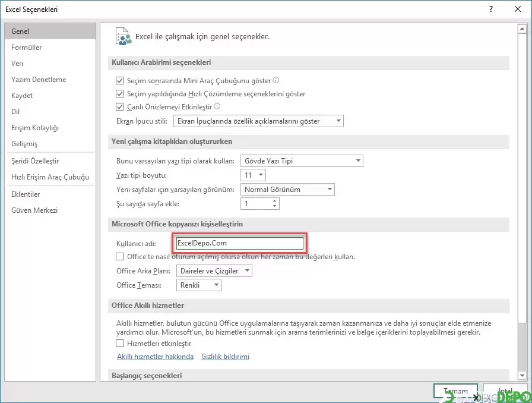532x403 pixels.
Task: Click Office Akıllı hizmetler heading
Action: [x=148, y=305]
